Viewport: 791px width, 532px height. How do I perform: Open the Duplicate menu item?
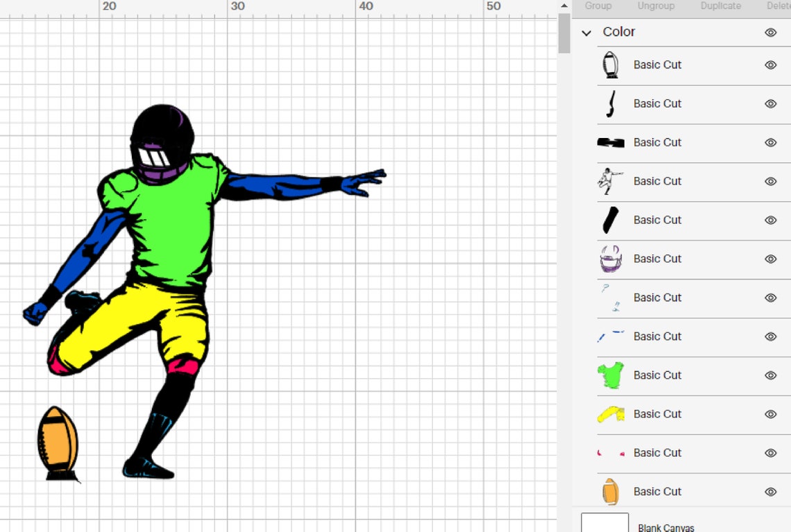720,6
